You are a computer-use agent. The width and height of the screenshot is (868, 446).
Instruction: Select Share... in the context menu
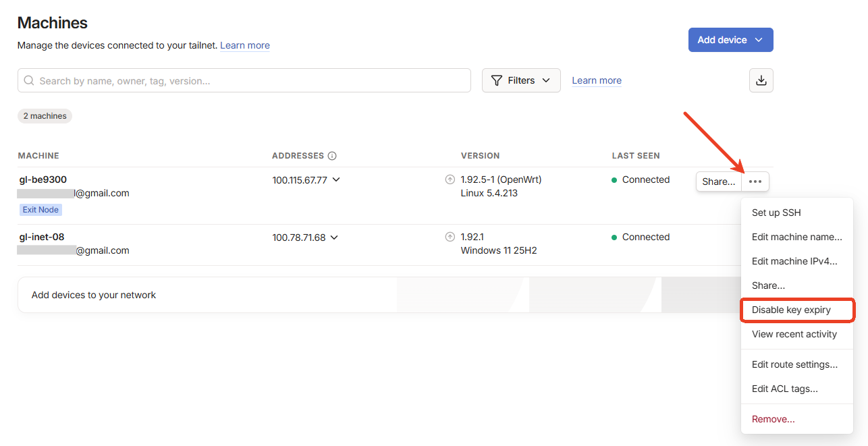coord(797,285)
